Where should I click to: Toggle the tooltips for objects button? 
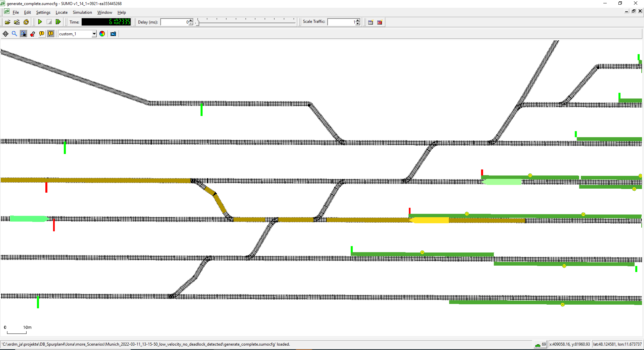[42, 34]
